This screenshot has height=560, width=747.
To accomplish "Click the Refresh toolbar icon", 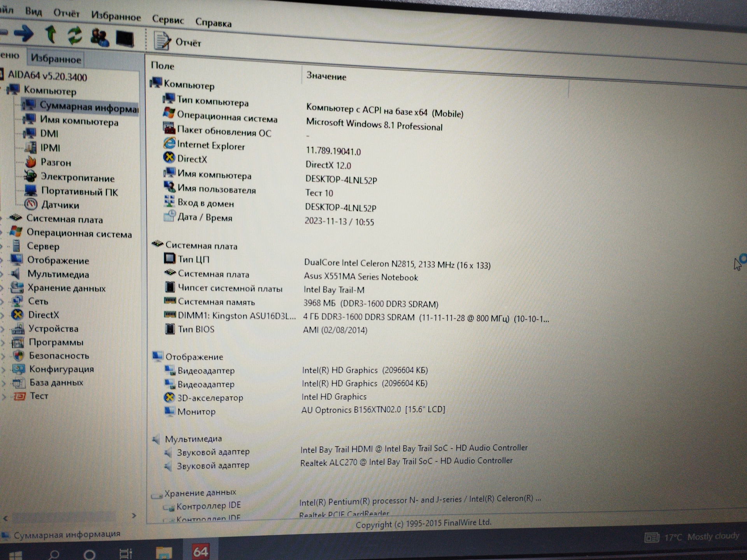I will click(x=75, y=36).
